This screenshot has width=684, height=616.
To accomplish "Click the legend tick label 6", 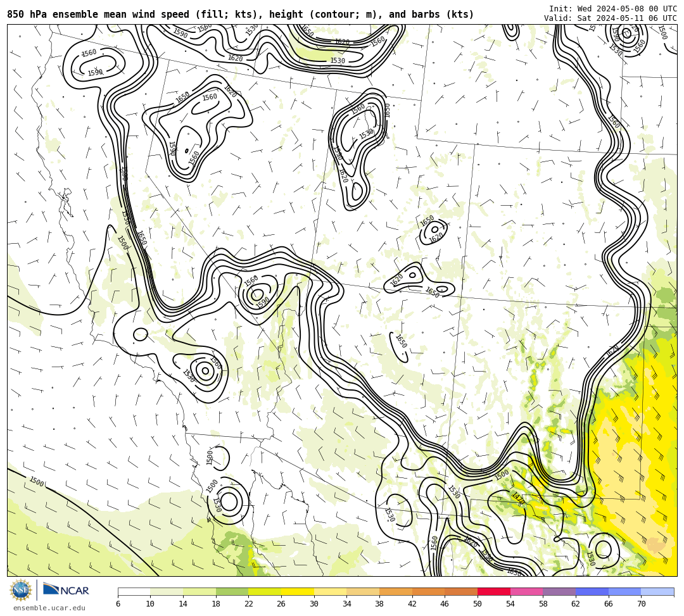I will point(118,604).
